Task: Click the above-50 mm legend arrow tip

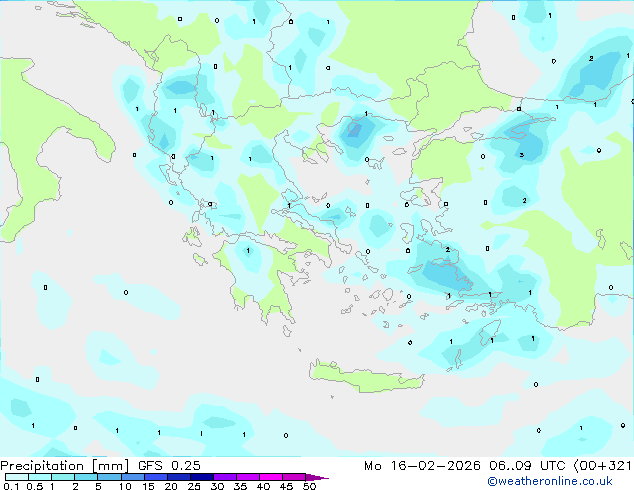Action: pyautogui.click(x=317, y=477)
